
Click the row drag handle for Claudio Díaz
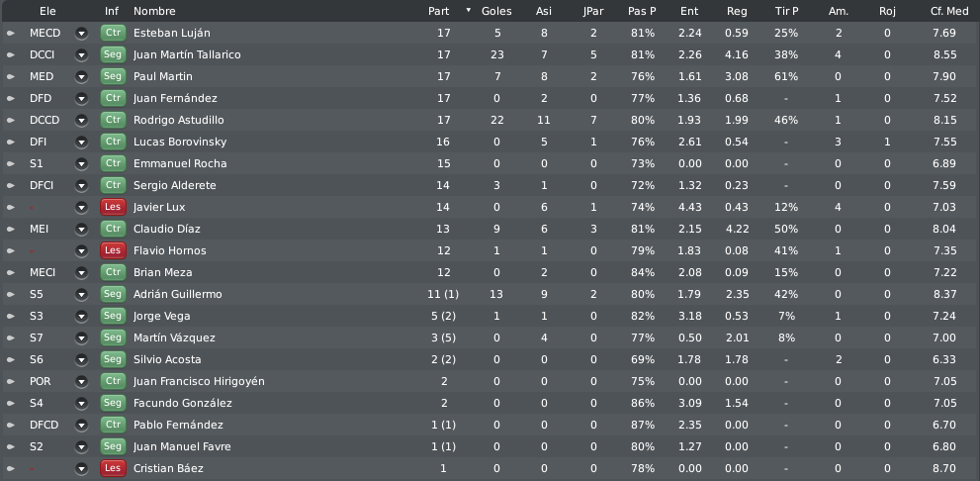click(x=11, y=229)
